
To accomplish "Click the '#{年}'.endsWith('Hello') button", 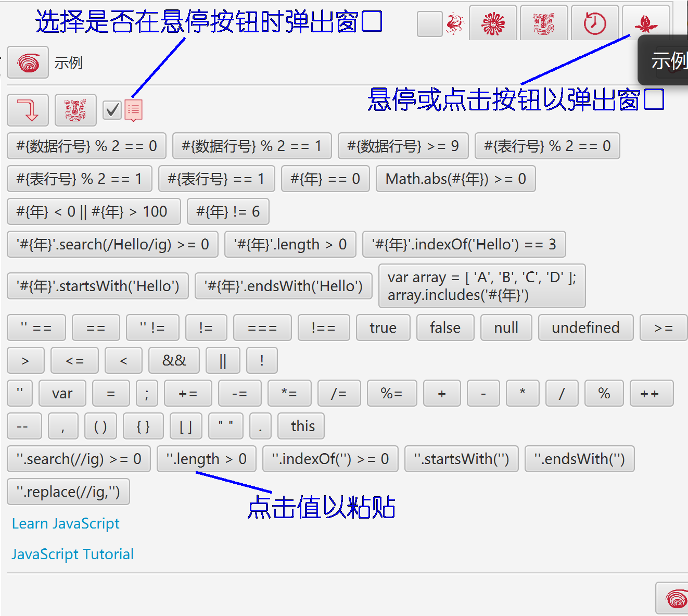I will [284, 286].
